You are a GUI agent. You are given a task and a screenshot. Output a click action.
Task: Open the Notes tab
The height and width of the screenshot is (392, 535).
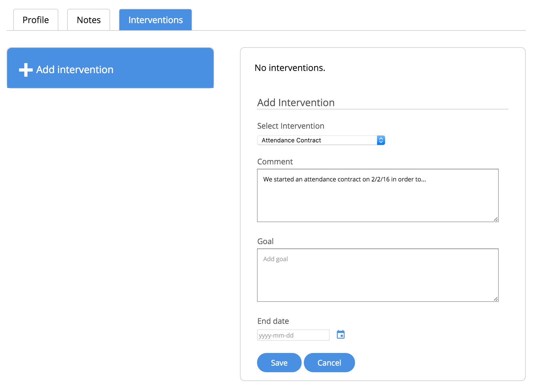click(x=89, y=20)
